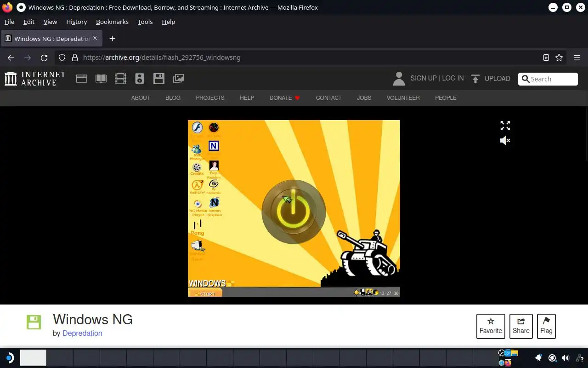The image size is (588, 368).
Task: Open PEOPLE navigation item
Action: 446,98
